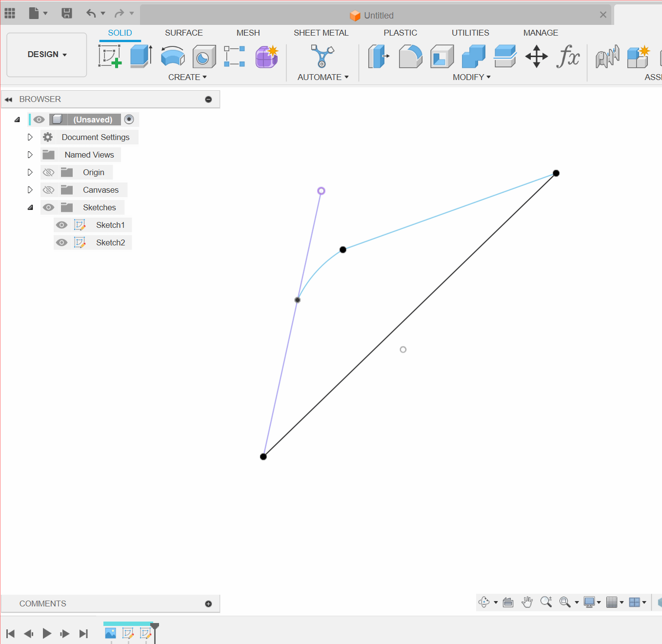The height and width of the screenshot is (644, 662).
Task: Activate the Extrude tool
Action: [x=140, y=56]
